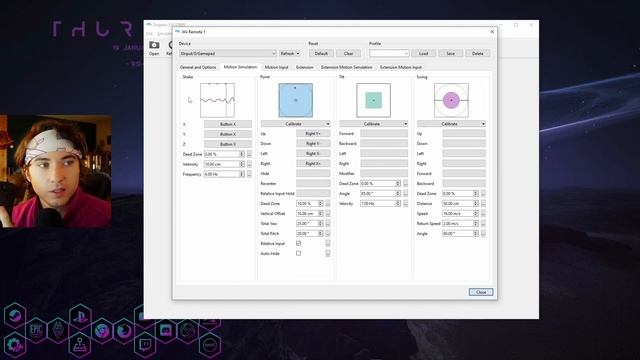The width and height of the screenshot is (640, 360).
Task: Click Point Down mapping Right Y-
Action: point(313,144)
